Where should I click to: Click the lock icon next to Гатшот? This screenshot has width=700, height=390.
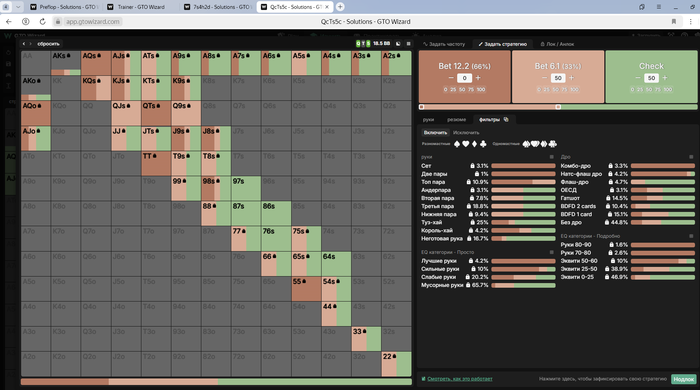coord(608,198)
